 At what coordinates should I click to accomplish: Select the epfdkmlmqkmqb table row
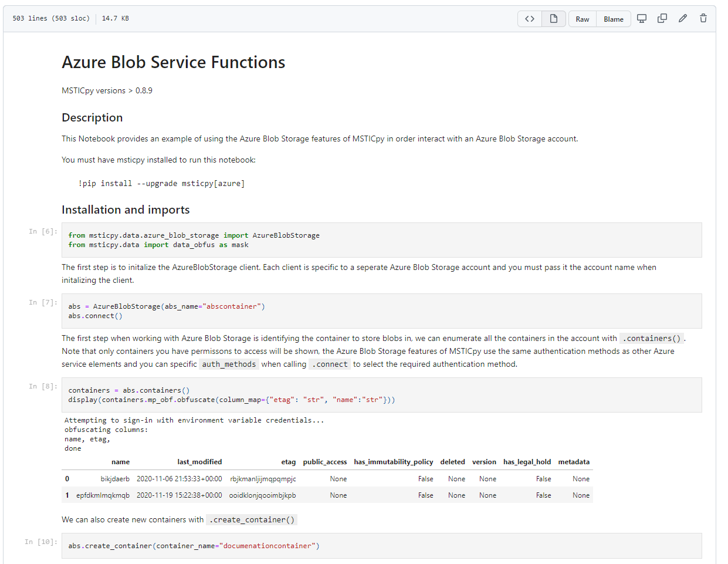(103, 495)
